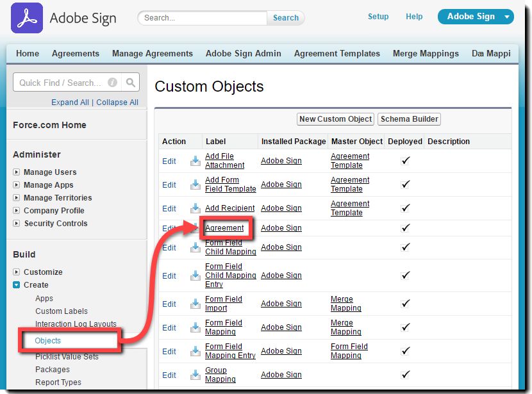
Task: Open Form Field Mapping master object link
Action: tap(349, 351)
